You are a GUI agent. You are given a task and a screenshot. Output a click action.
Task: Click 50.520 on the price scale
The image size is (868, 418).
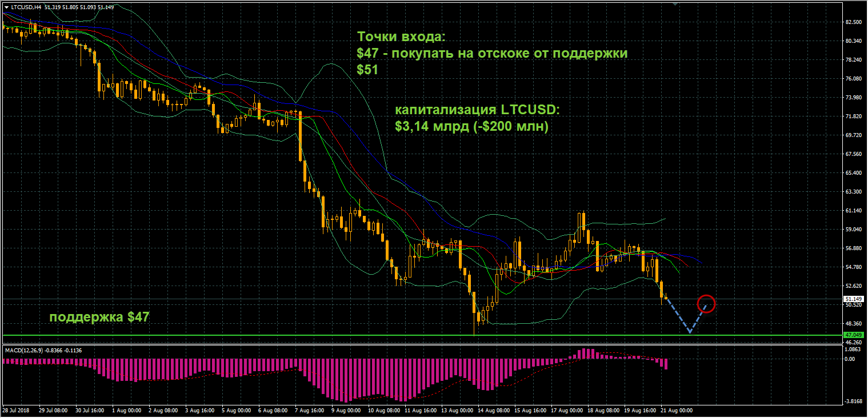[x=853, y=304]
